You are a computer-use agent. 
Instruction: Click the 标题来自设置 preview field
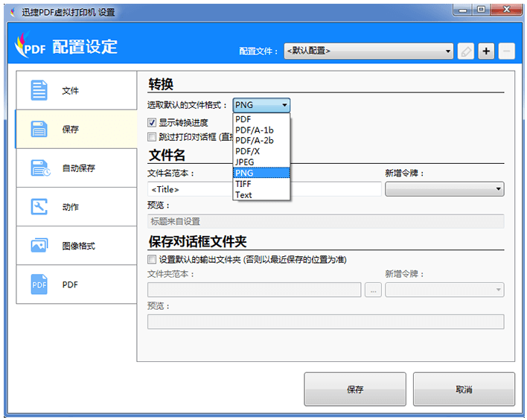coord(326,221)
